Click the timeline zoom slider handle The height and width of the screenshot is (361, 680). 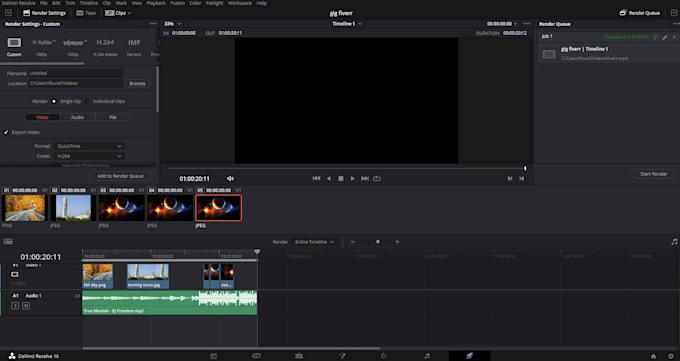tap(378, 242)
